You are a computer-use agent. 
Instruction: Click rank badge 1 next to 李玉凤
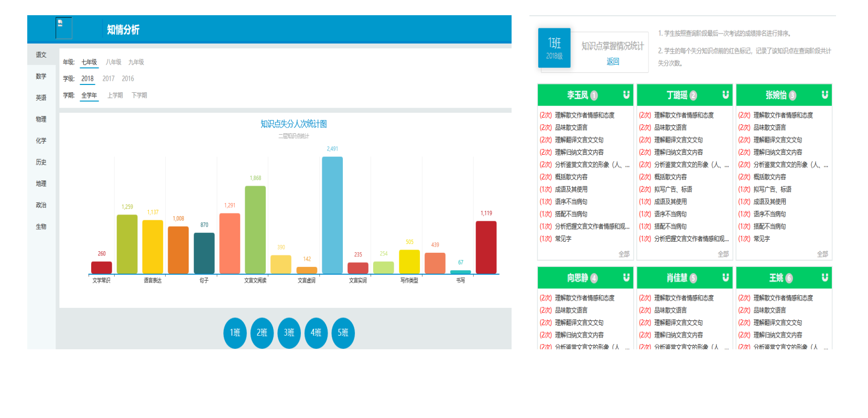594,95
